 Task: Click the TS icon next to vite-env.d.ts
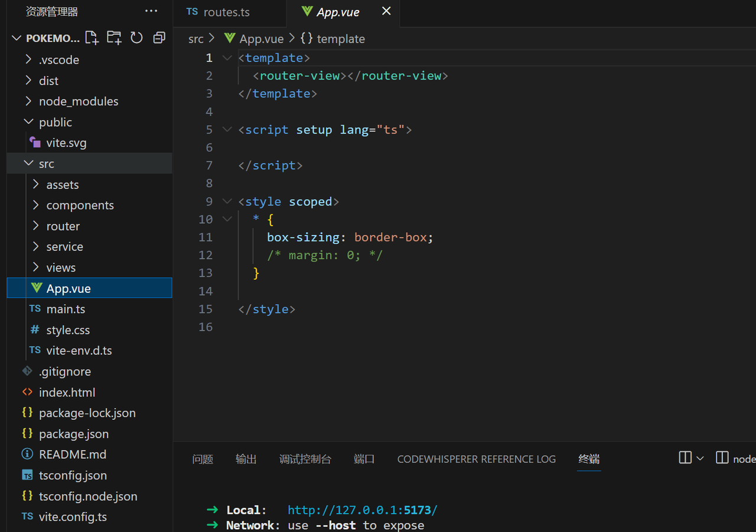click(x=35, y=350)
